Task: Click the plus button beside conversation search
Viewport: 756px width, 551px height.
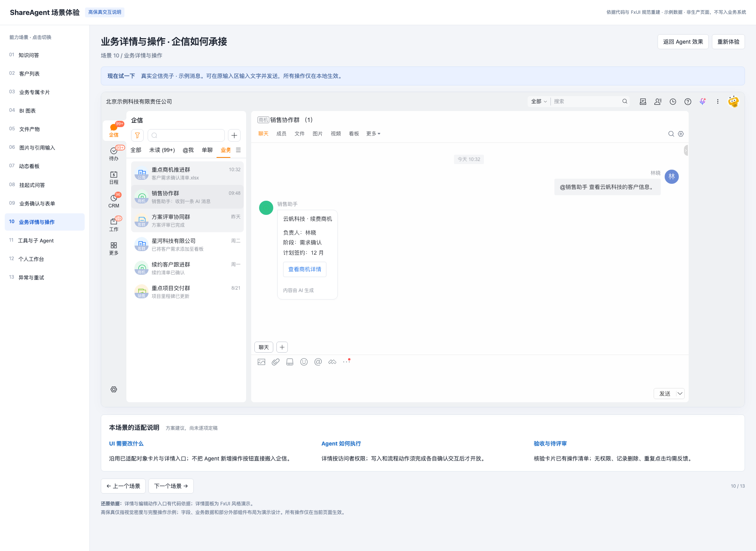Action: [x=234, y=135]
